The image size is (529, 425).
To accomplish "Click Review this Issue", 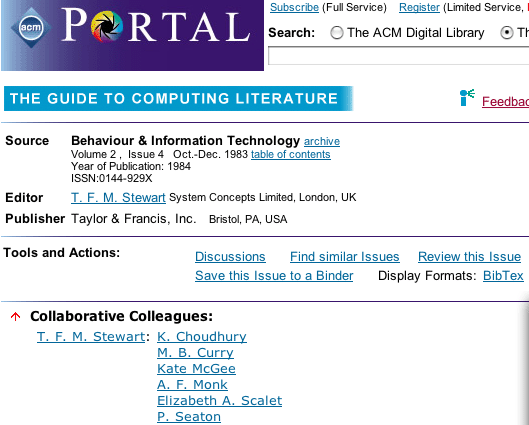I will pos(469,257).
